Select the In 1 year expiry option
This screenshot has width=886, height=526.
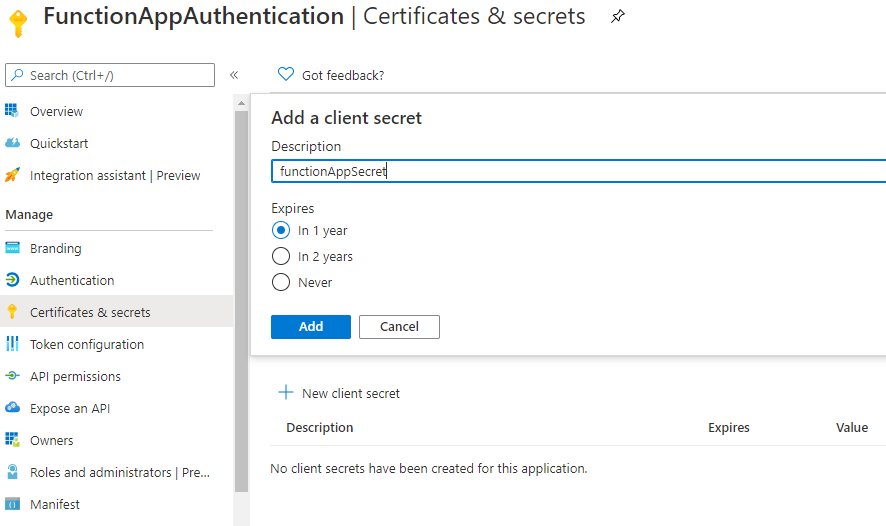click(281, 231)
